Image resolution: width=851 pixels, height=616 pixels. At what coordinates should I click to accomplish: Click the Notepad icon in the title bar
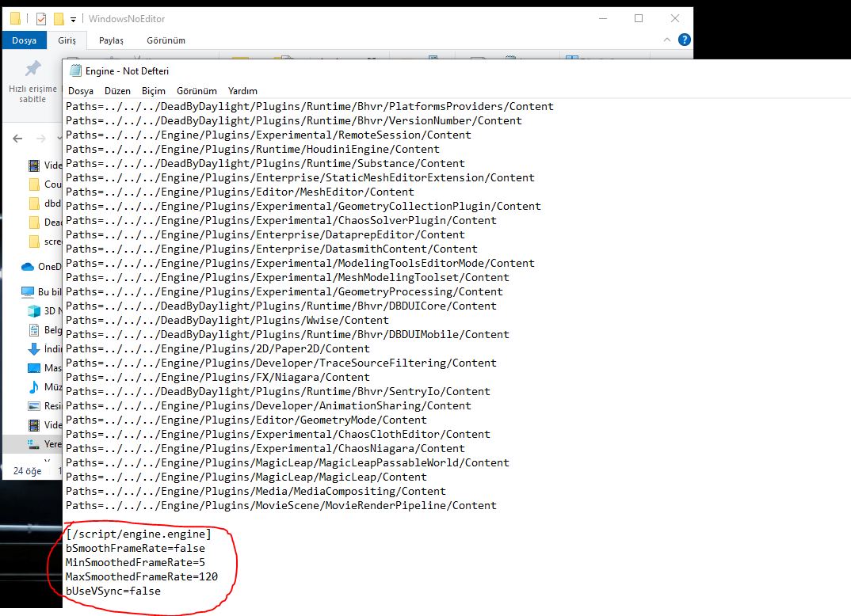pyautogui.click(x=75, y=71)
